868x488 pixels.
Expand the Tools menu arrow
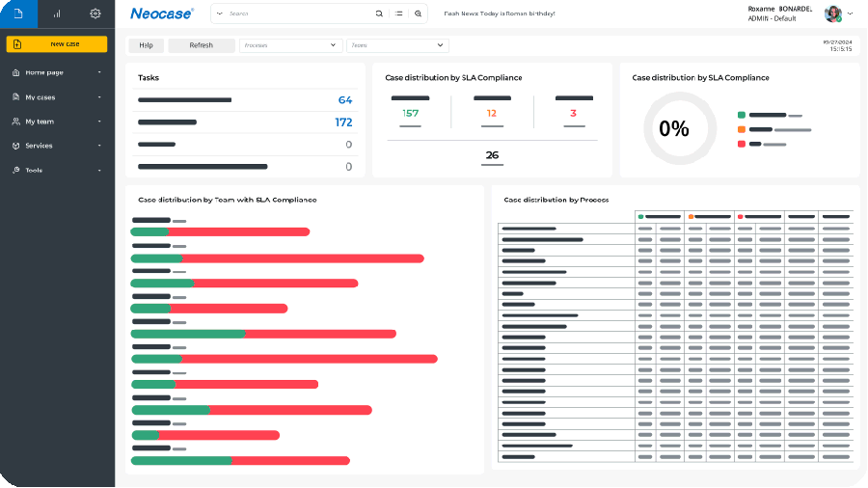pyautogui.click(x=99, y=170)
